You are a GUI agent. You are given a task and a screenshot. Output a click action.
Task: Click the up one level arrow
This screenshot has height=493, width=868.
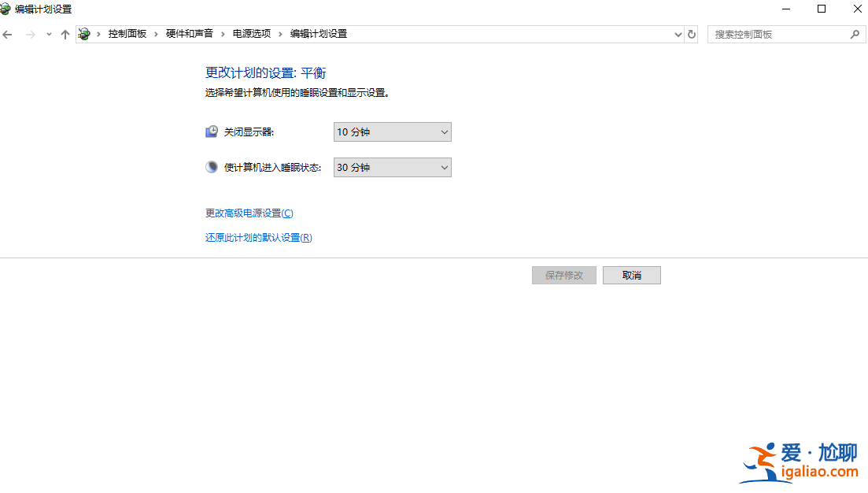65,34
